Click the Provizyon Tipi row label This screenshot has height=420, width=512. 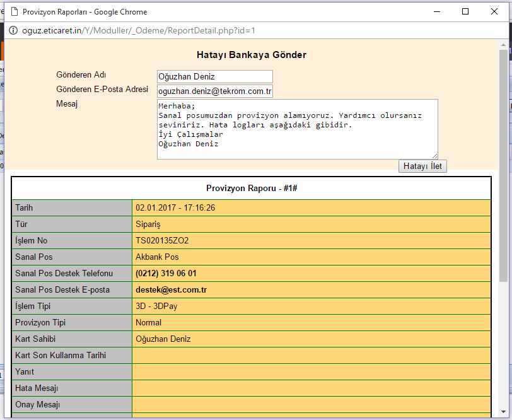point(40,323)
